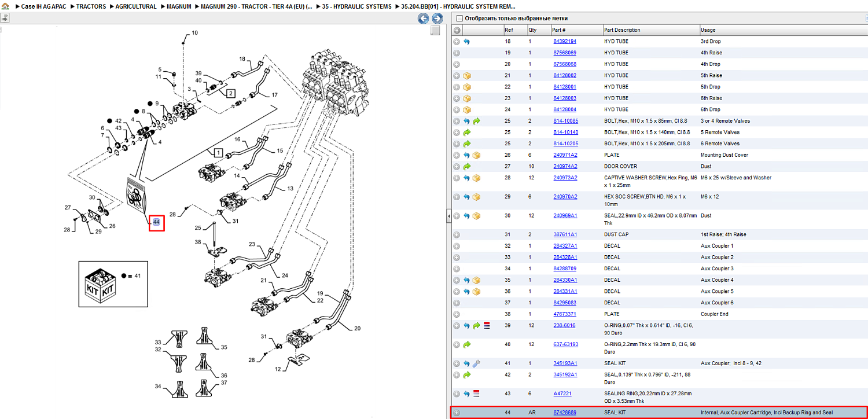Click the blue arrow icon for part 814-10085
Image resolution: width=868 pixels, height=419 pixels.
466,121
